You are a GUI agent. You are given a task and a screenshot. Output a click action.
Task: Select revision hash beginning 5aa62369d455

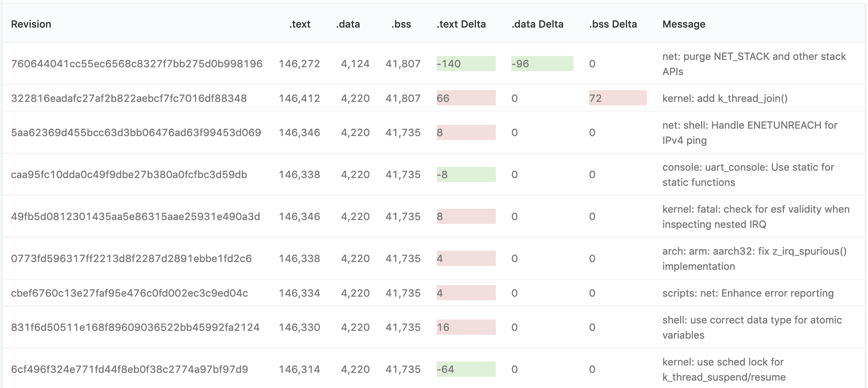[x=136, y=133]
